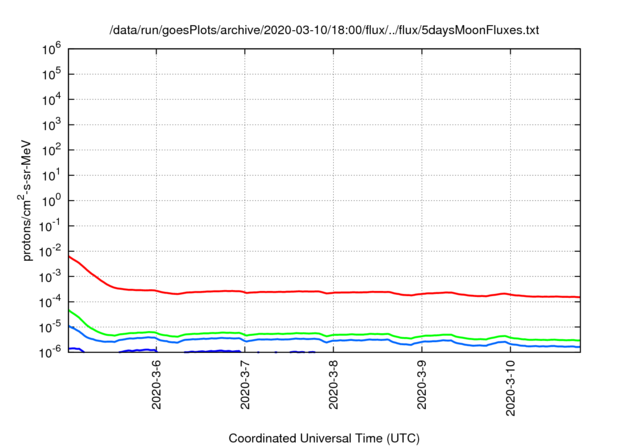This screenshot has height=448, width=640.
Task: Click the '2020-3-7' date label
Action: pos(245,384)
